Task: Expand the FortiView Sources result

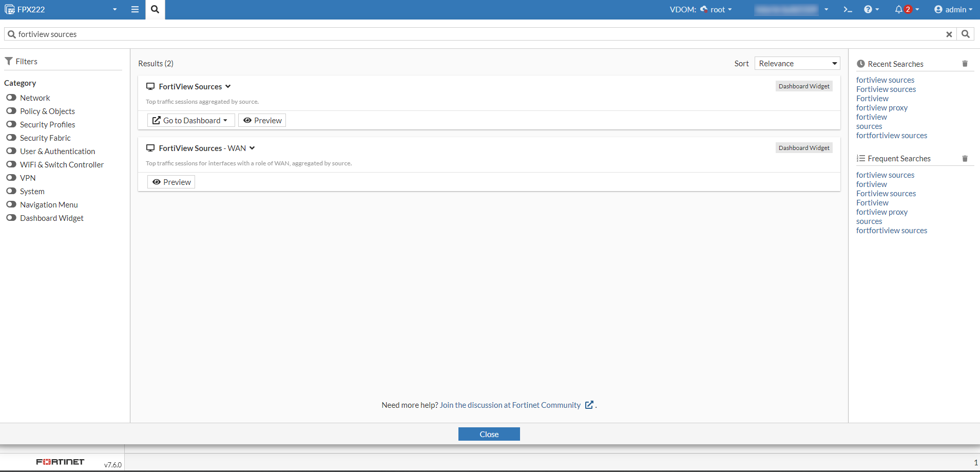Action: tap(228, 86)
